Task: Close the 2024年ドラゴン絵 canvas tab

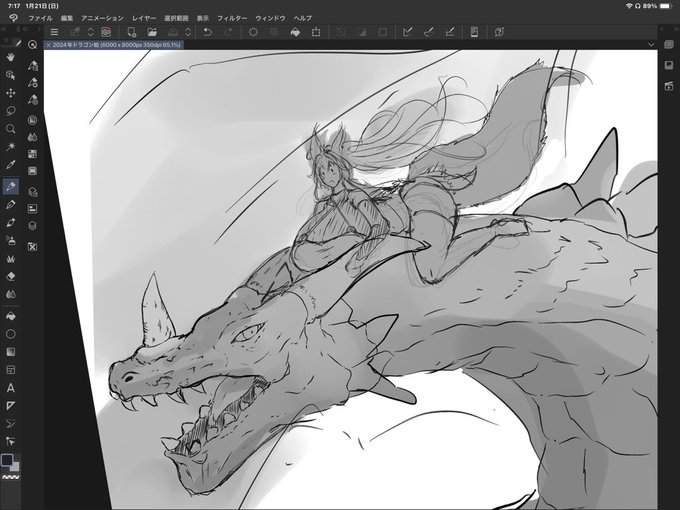Action: click(x=49, y=45)
